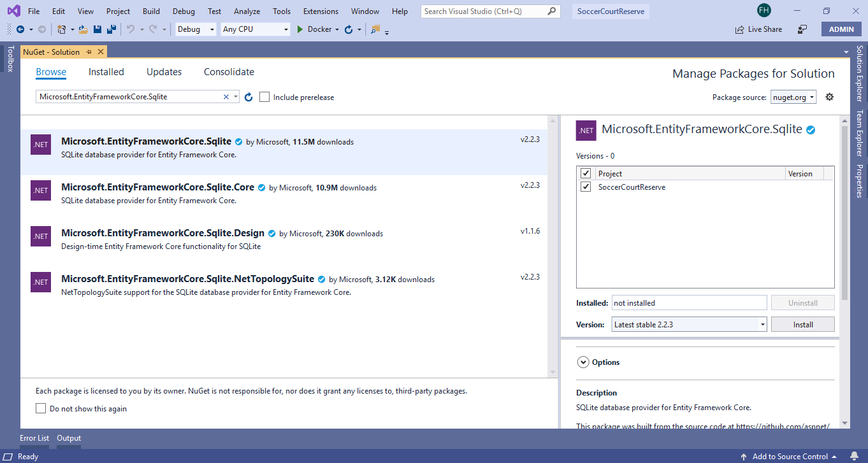Click into the package search field
868x463 pixels.
point(129,97)
